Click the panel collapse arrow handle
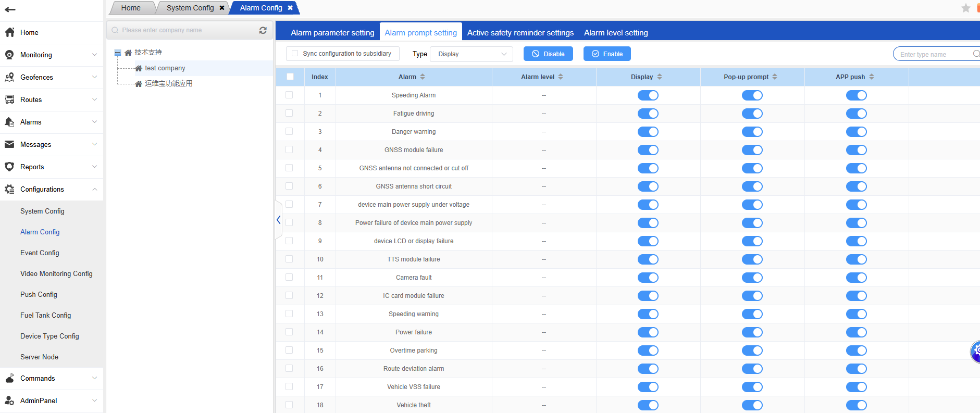Image resolution: width=980 pixels, height=413 pixels. click(279, 220)
